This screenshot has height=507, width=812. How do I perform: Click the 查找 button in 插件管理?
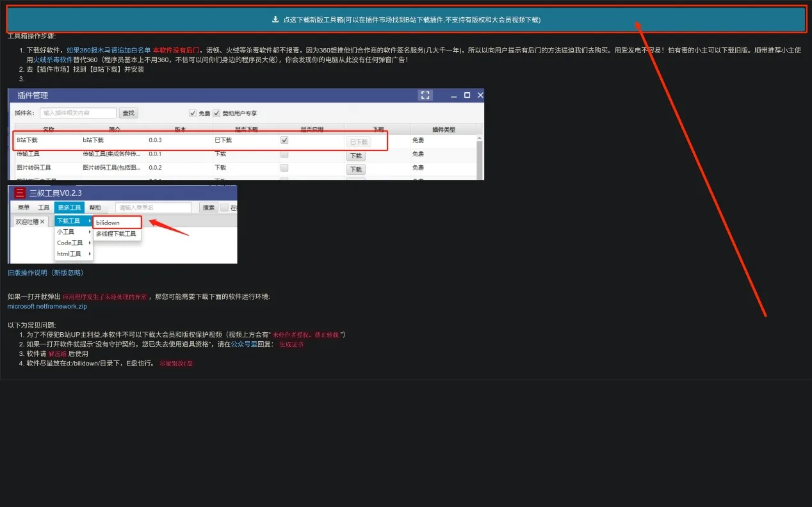pos(129,113)
